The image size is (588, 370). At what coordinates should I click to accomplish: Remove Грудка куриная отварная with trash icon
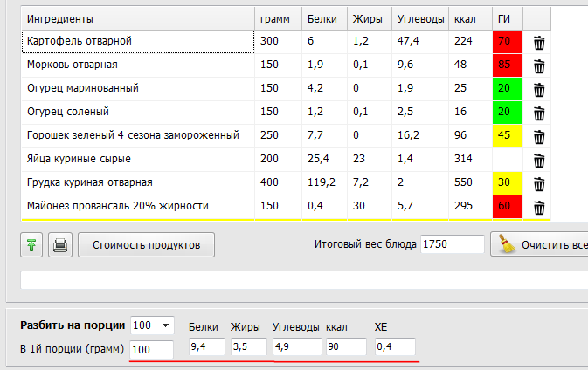coord(539,184)
